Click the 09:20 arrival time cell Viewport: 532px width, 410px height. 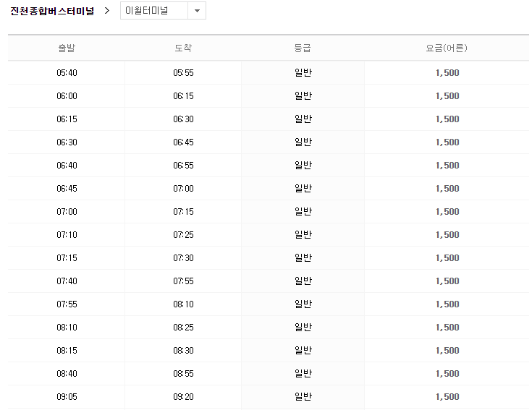click(183, 397)
